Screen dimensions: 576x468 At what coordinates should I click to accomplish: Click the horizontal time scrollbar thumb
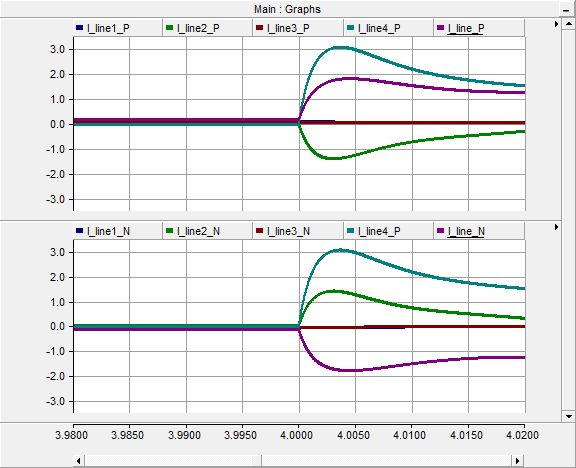coord(257,461)
